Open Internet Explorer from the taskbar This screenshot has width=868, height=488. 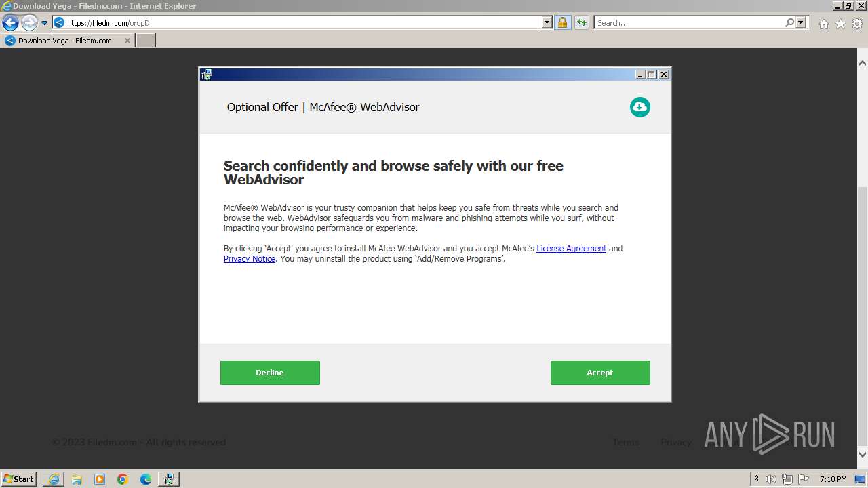tap(54, 479)
